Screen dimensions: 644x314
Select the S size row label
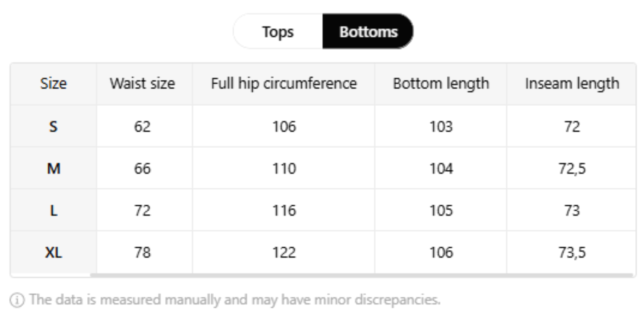[x=53, y=127]
